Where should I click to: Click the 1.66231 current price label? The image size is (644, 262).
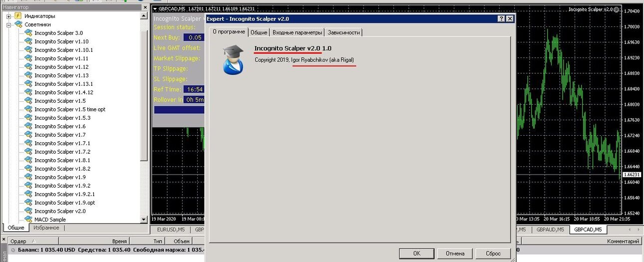pos(633,175)
